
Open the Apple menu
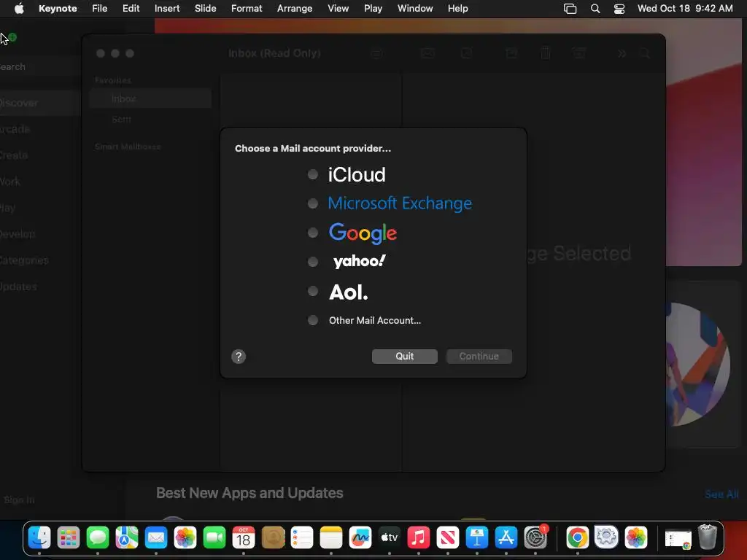tap(19, 8)
